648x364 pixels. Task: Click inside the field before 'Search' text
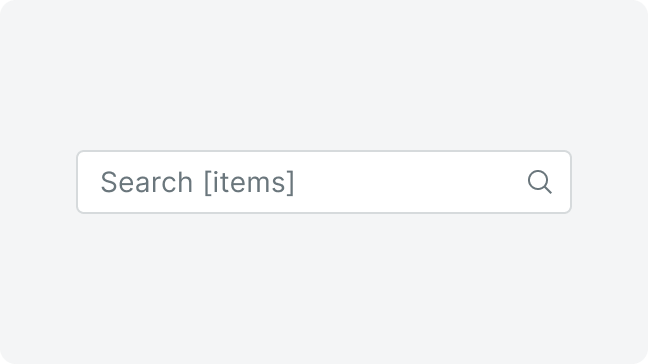(x=89, y=182)
